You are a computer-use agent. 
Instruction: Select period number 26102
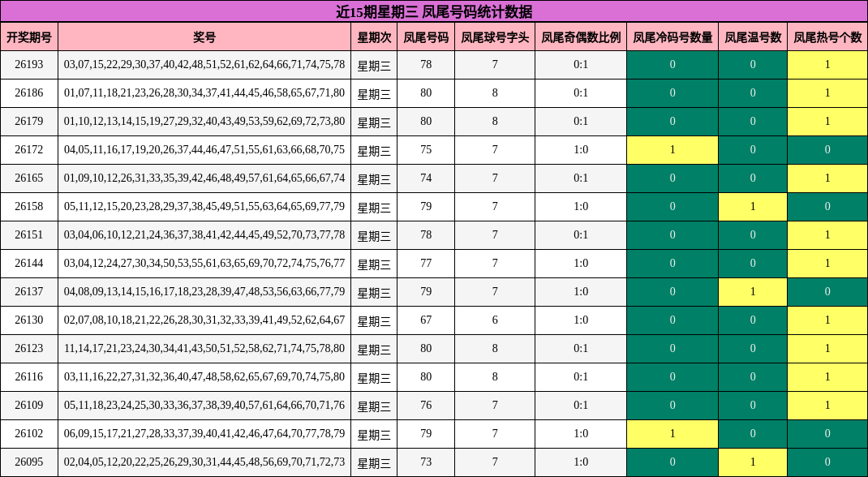(28, 433)
